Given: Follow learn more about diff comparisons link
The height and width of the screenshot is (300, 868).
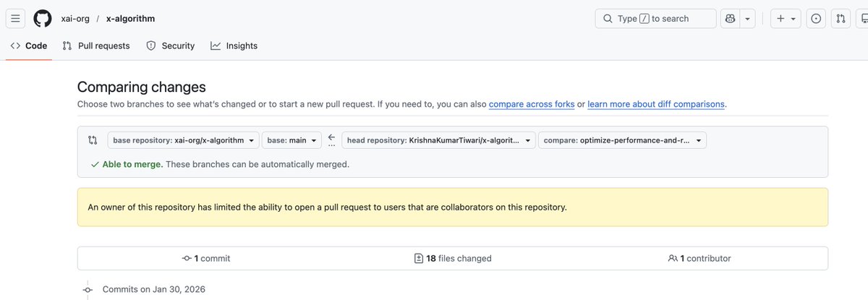Looking at the screenshot, I should pos(656,104).
